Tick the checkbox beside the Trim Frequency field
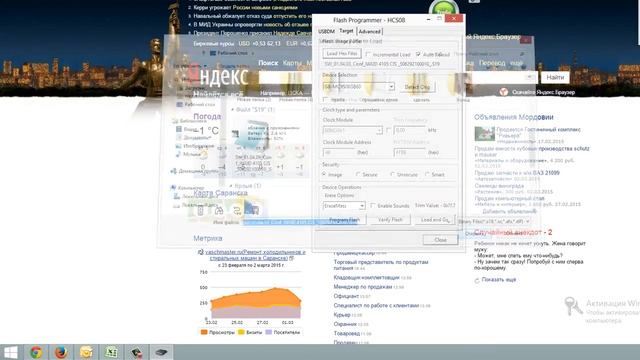 389,130
